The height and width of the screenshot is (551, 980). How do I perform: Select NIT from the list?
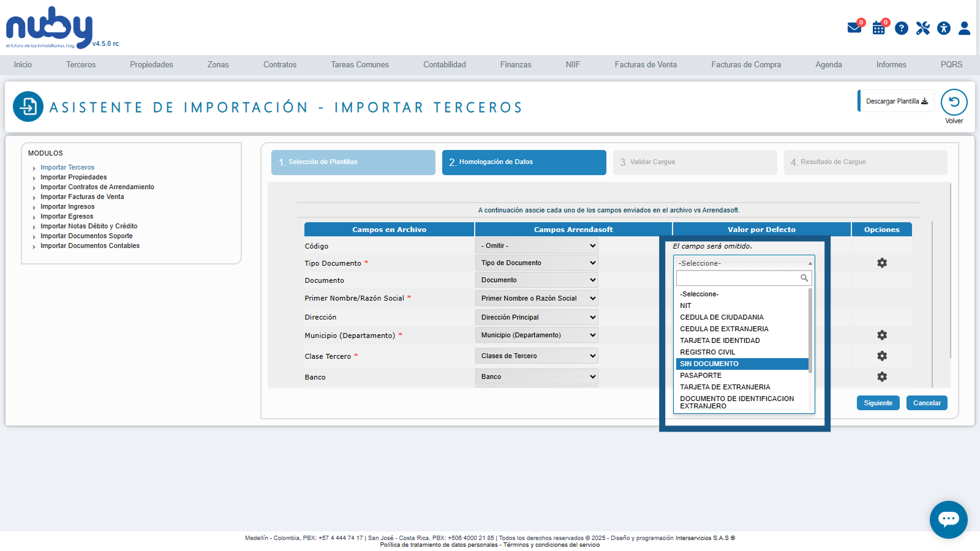pos(742,305)
